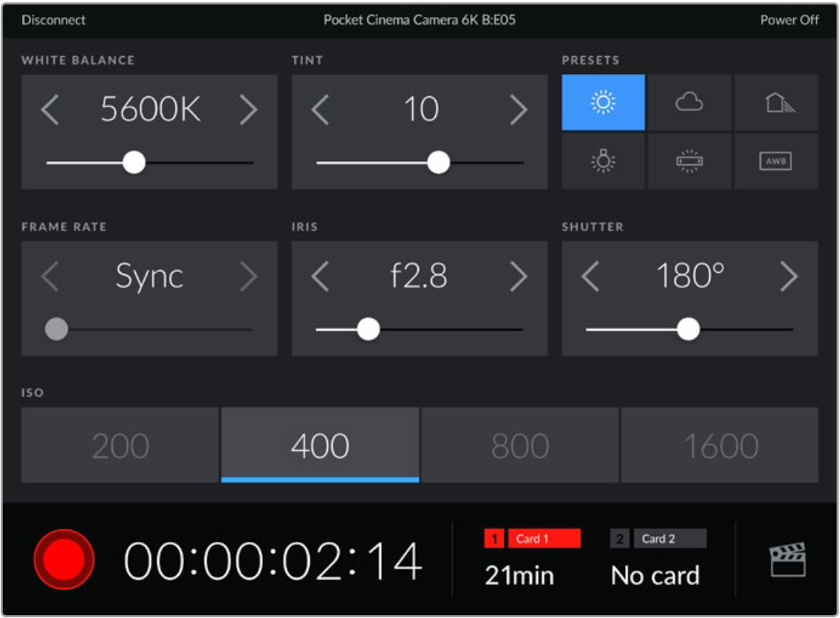Click Disconnect in the top bar

pyautogui.click(x=53, y=20)
